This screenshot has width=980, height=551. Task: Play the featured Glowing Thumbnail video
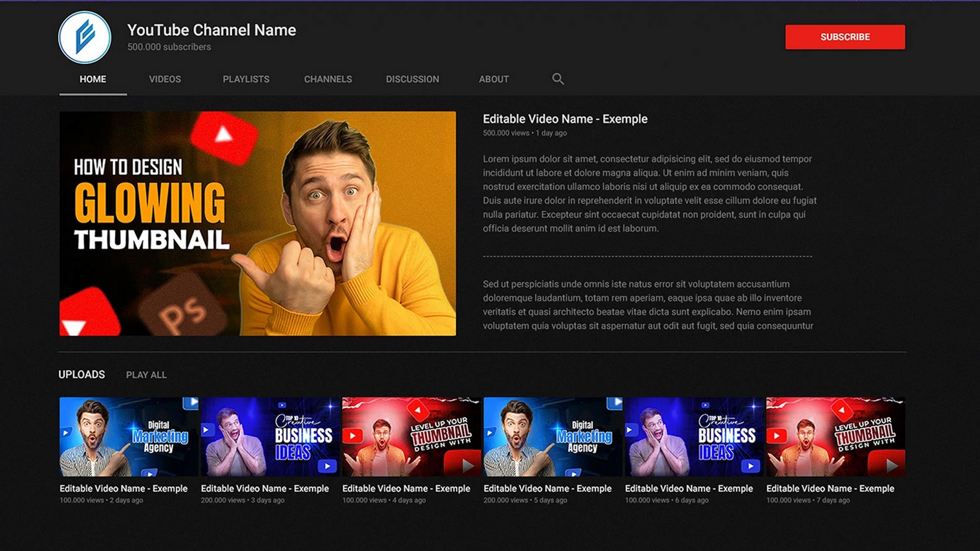[257, 223]
